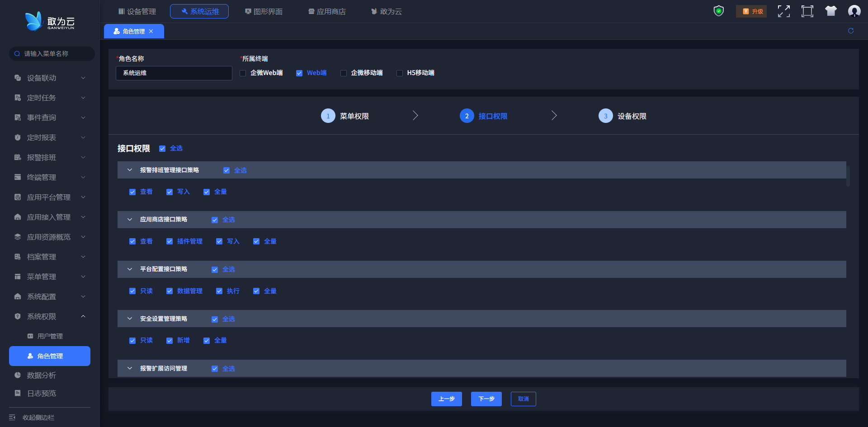Open 用户管理 in sidebar
868x427 pixels.
(x=50, y=336)
